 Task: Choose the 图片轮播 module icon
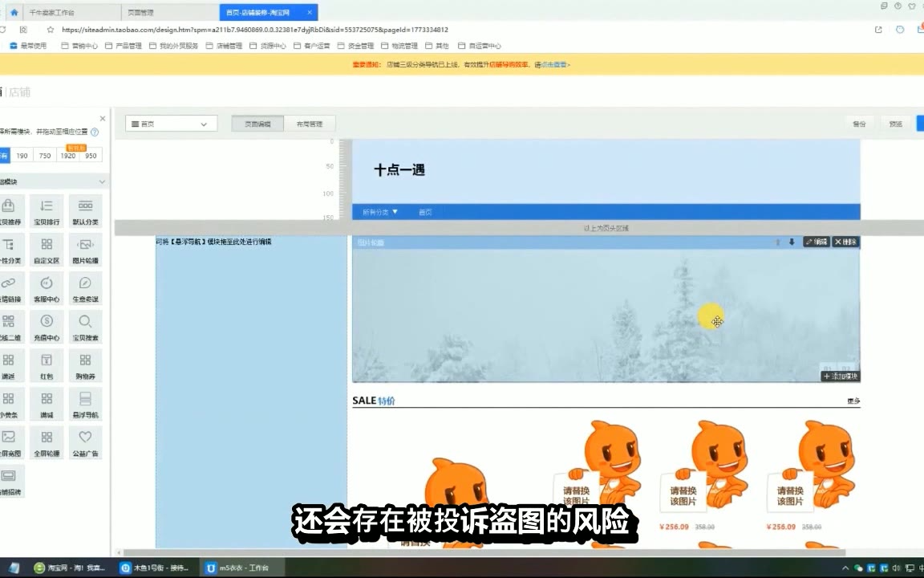(x=85, y=245)
